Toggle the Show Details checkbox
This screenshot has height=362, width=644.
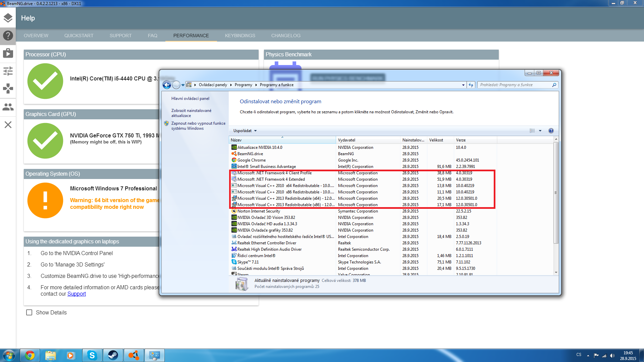click(29, 312)
